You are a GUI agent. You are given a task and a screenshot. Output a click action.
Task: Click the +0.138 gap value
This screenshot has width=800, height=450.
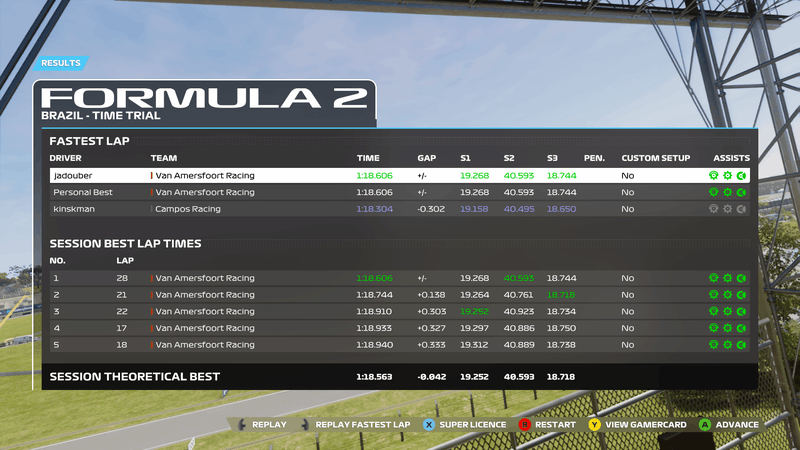pos(431,295)
